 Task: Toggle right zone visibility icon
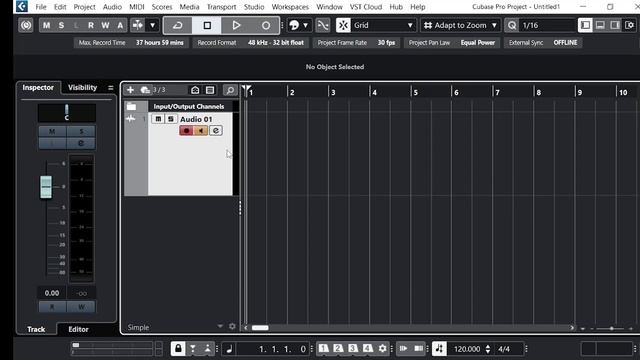coord(615,25)
